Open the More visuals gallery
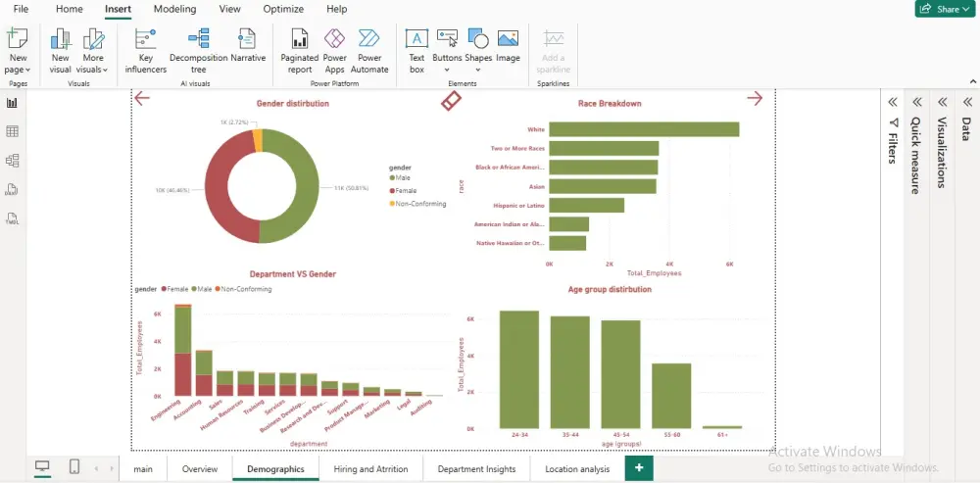Image resolution: width=980 pixels, height=483 pixels. 92,51
